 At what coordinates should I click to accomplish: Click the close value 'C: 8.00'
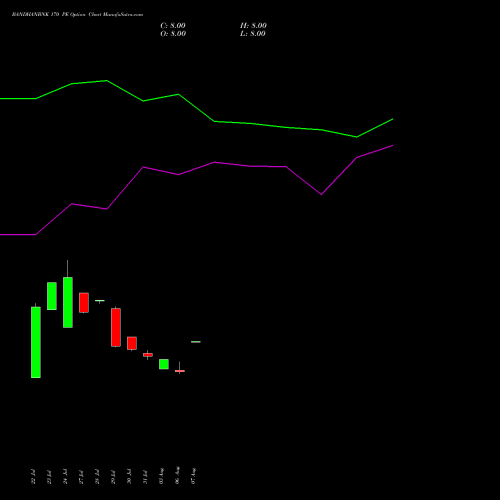tap(173, 26)
